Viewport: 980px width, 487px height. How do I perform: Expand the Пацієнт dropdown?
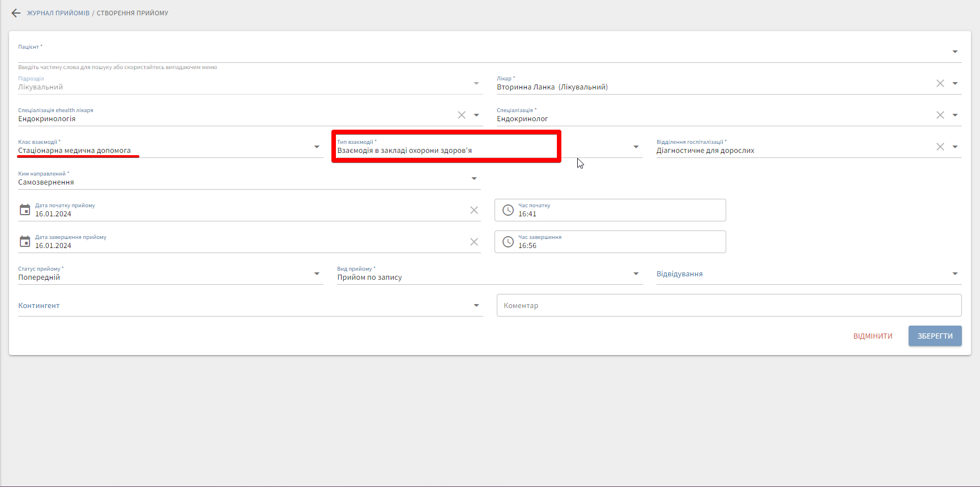pos(955,52)
